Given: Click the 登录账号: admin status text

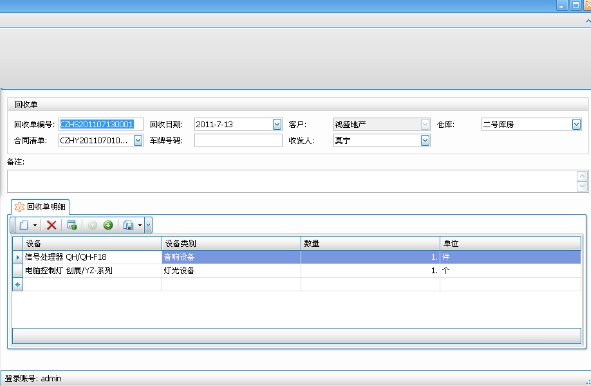Looking at the screenshot, I should 33,378.
